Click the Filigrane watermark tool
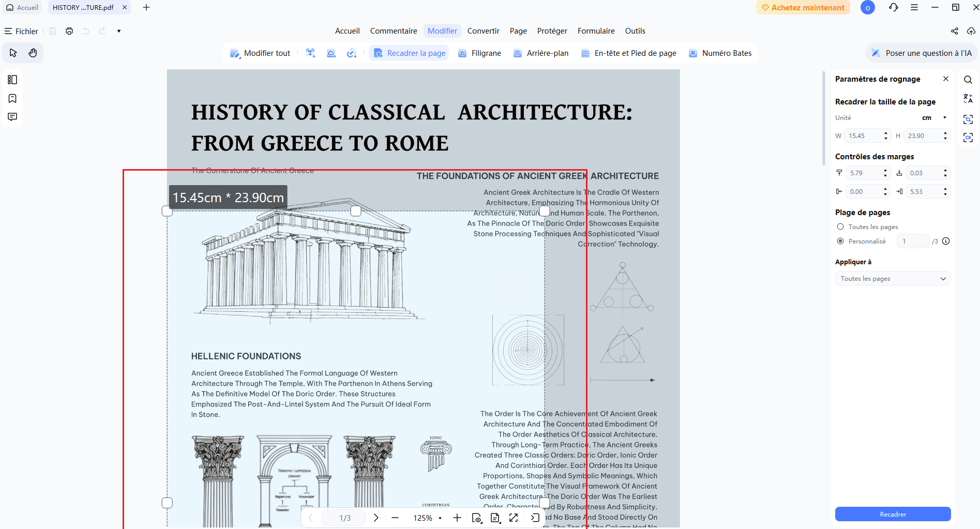The height and width of the screenshot is (529, 980). (x=480, y=53)
